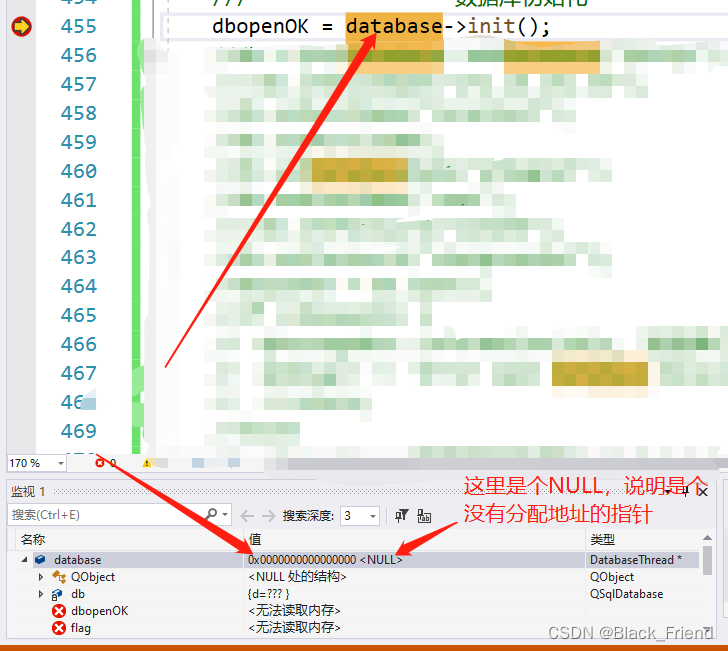The height and width of the screenshot is (651, 728).
Task: Select the database variable row
Action: point(358,560)
